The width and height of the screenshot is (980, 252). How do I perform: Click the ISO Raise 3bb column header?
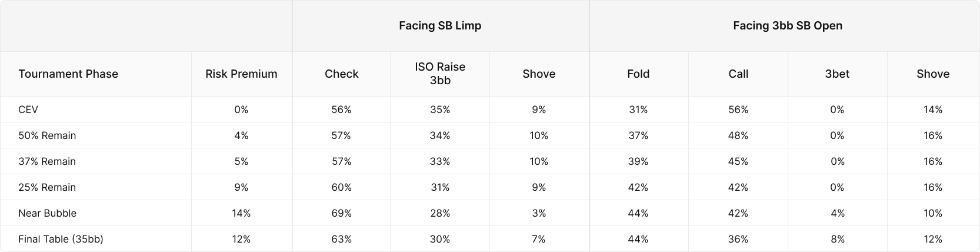coord(440,74)
